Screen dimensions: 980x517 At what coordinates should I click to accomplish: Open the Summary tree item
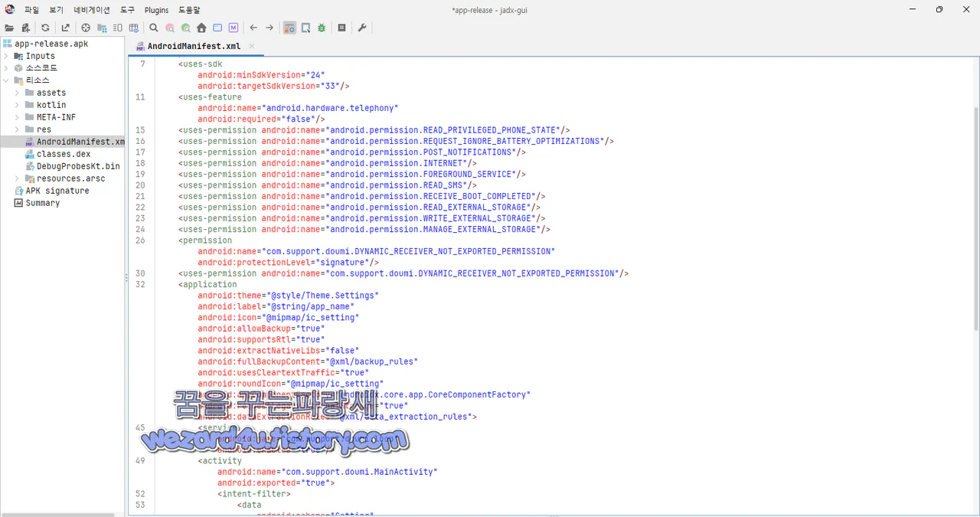43,203
